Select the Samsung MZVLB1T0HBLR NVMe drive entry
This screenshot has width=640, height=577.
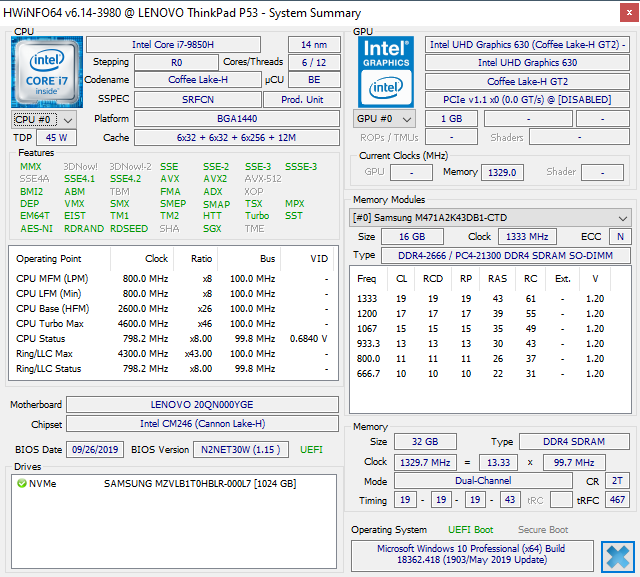click(x=200, y=484)
